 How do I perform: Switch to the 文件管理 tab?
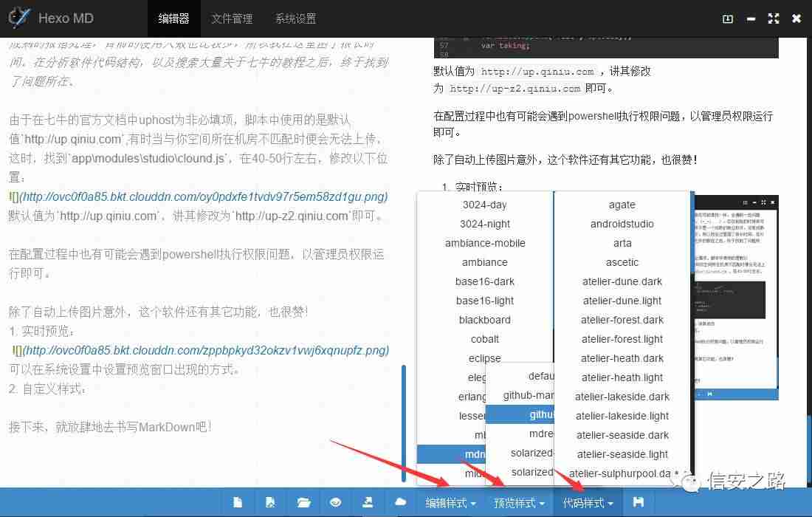232,18
